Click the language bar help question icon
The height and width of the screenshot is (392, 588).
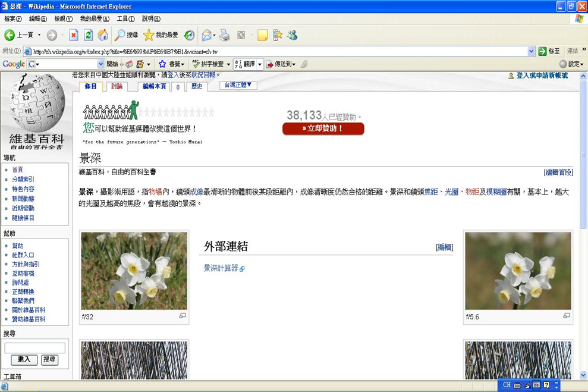coord(546,385)
